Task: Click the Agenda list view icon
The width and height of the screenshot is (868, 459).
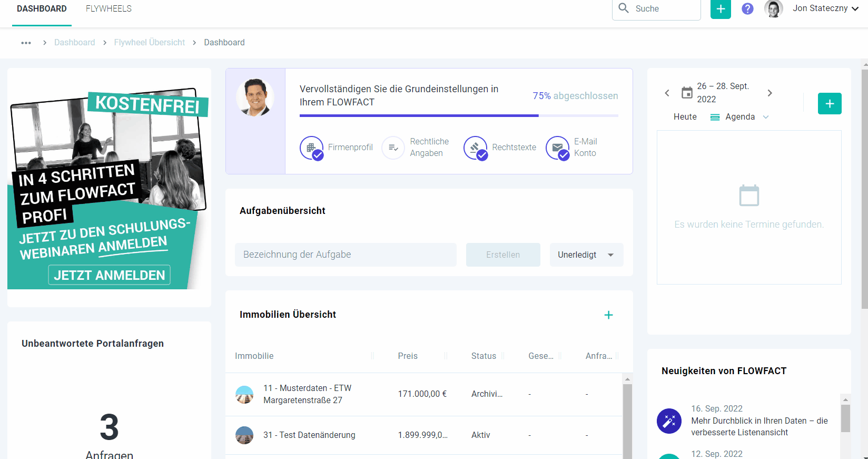Action: pos(715,117)
